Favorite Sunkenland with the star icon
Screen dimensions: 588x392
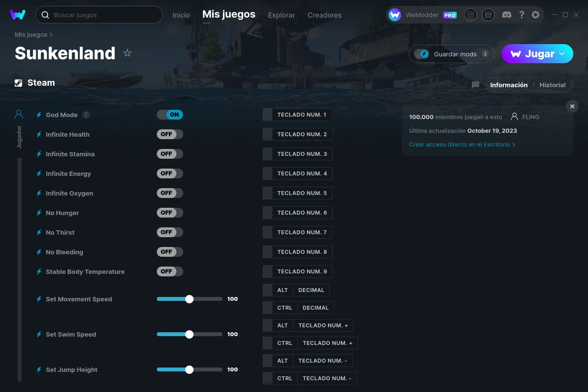(127, 53)
